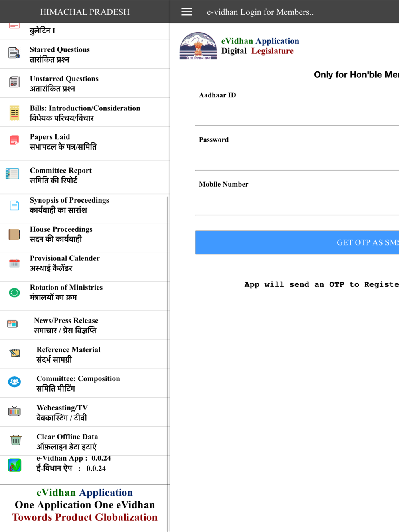Click the eVidhan Application heading beside emblem
399x532 pixels.
click(x=260, y=41)
